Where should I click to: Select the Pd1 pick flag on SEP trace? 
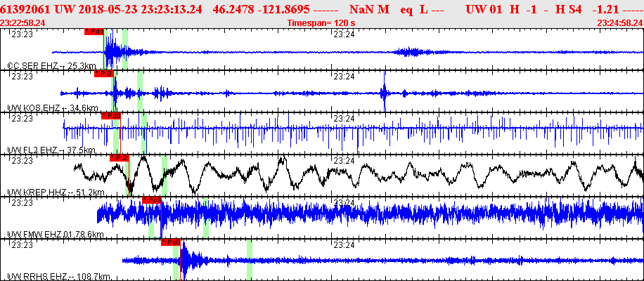(94, 32)
